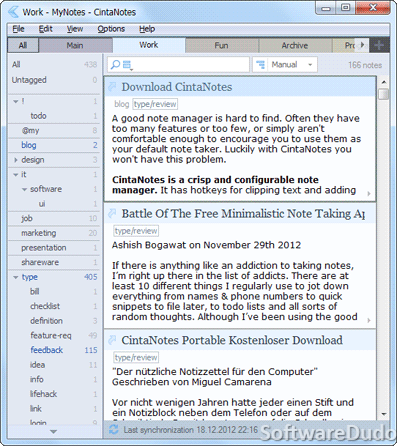This screenshot has height=446, width=397.
Task: Click the type/review tag on first note
Action: pyautogui.click(x=155, y=104)
